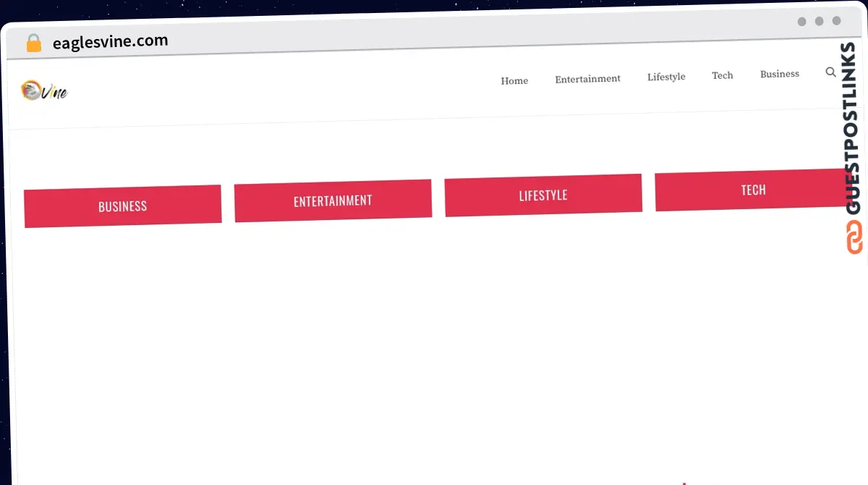Click the middle gray window dot
This screenshot has height=485, width=868.
819,21
